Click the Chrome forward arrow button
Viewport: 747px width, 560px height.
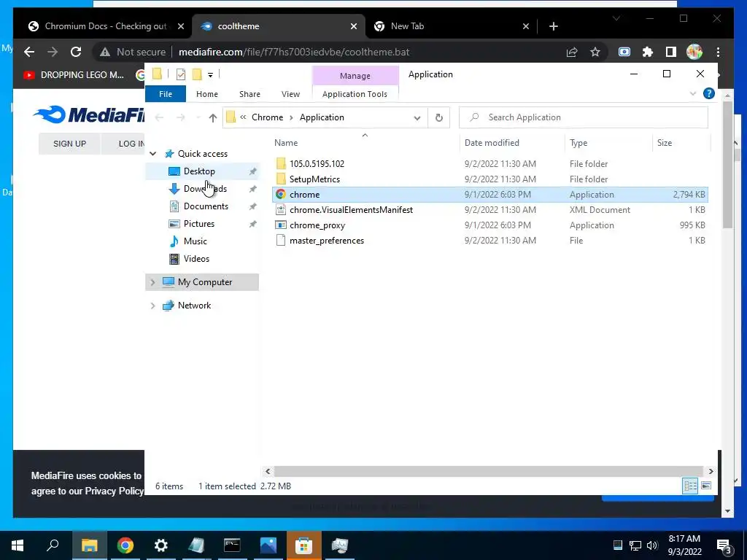click(x=53, y=52)
